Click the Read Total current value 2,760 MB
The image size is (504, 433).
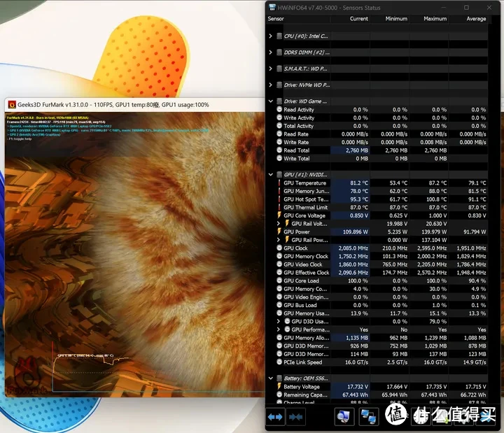[x=357, y=150]
